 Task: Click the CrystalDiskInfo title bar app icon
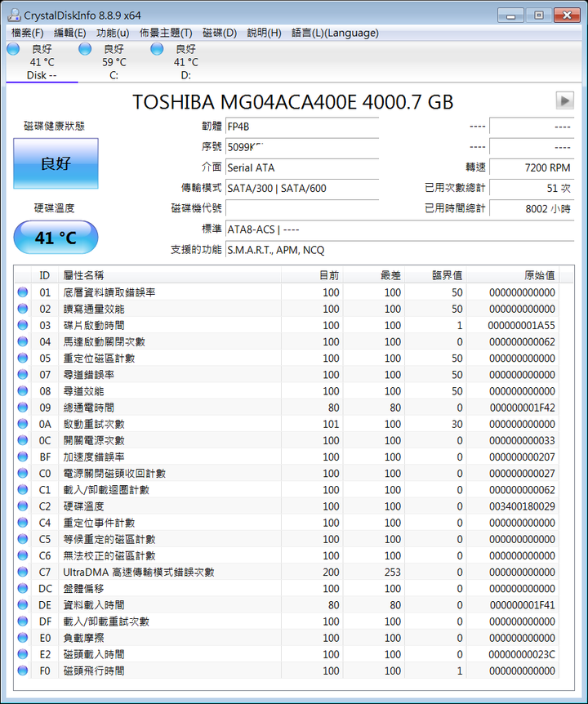13,16
